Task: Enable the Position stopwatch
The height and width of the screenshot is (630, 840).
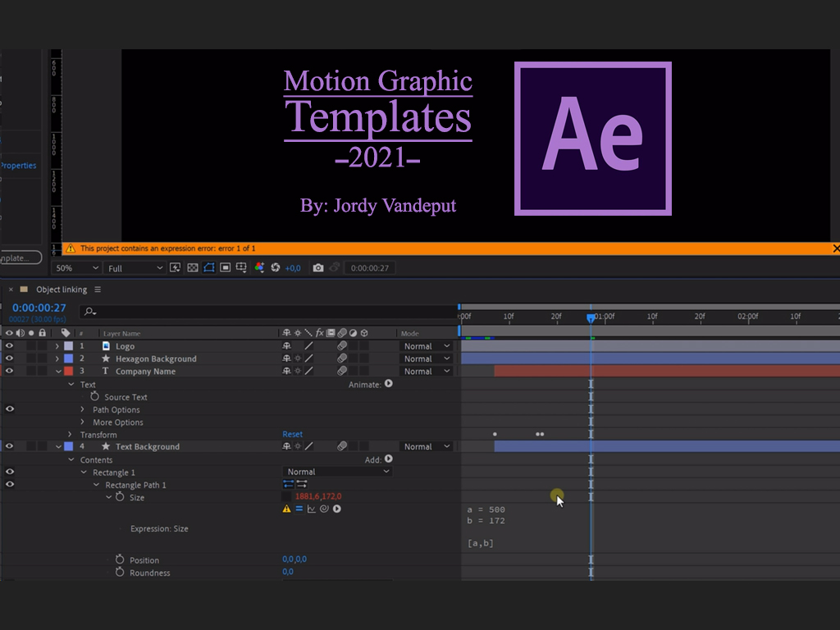Action: point(120,559)
